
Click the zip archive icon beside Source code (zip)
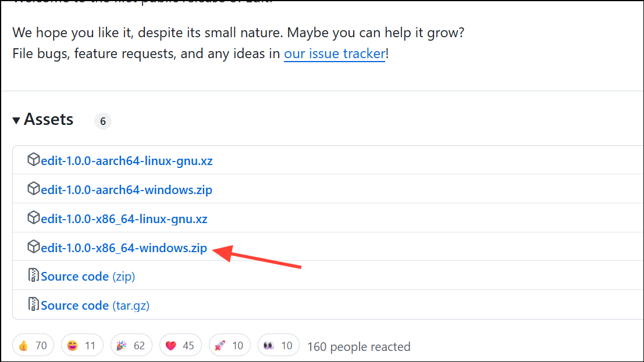33,275
